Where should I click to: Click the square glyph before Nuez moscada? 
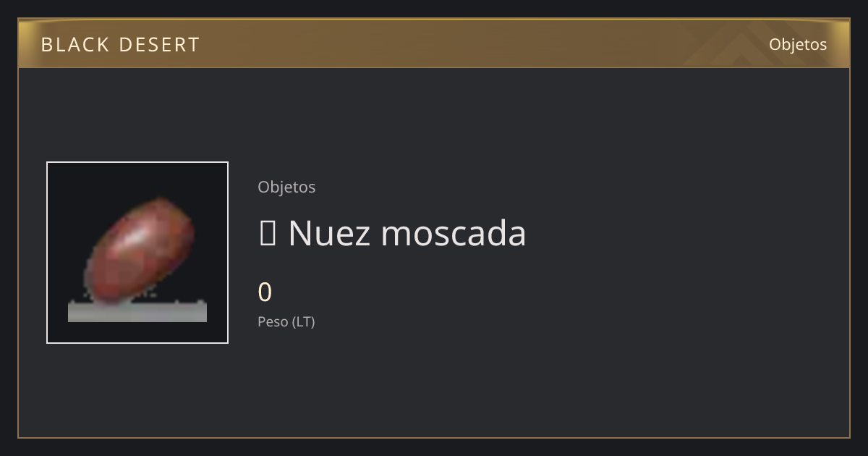pyautogui.click(x=267, y=233)
